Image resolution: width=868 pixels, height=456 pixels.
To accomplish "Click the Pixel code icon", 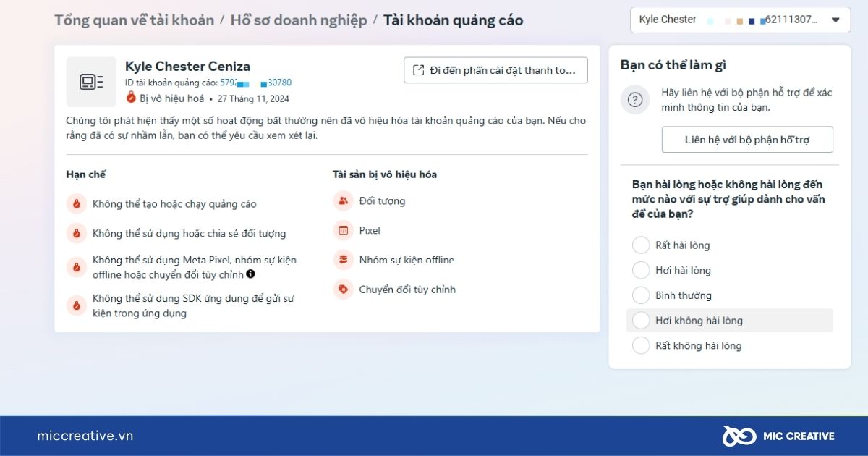I will click(343, 230).
